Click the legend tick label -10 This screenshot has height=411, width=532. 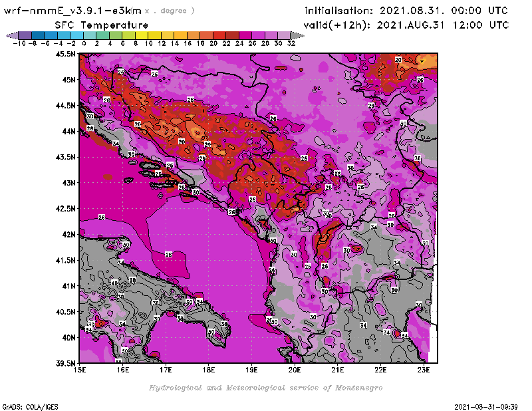pyautogui.click(x=19, y=43)
